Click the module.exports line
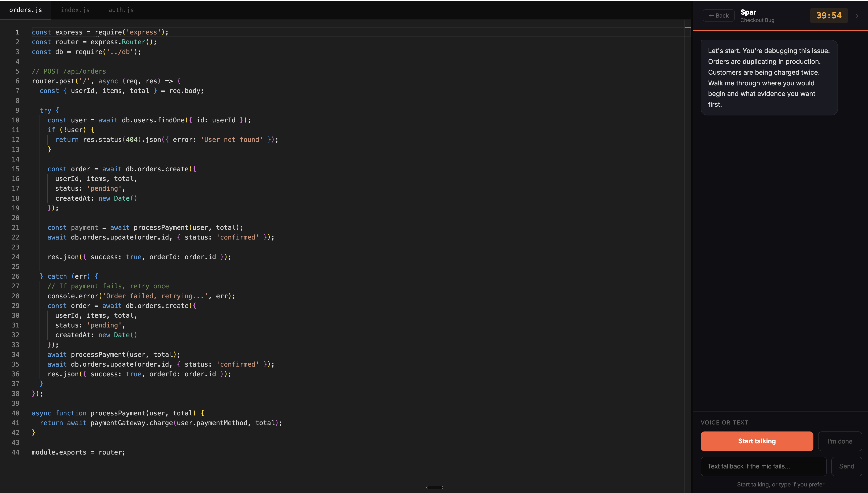 coord(78,452)
